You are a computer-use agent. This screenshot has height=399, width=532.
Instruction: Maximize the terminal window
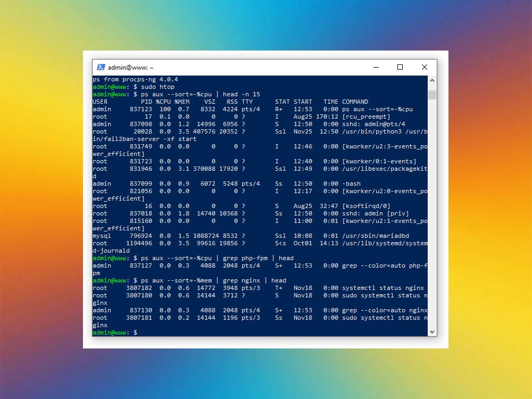coord(400,68)
